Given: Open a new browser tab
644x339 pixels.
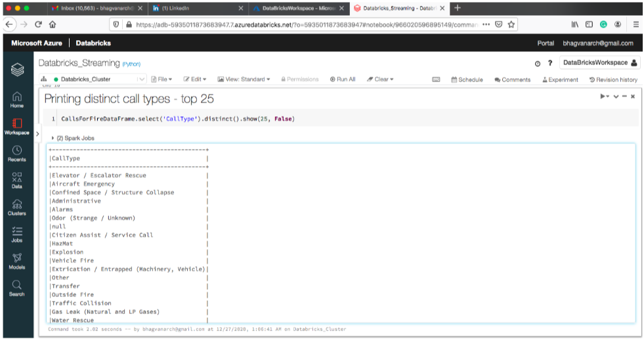Looking at the screenshot, I should coord(458,8).
